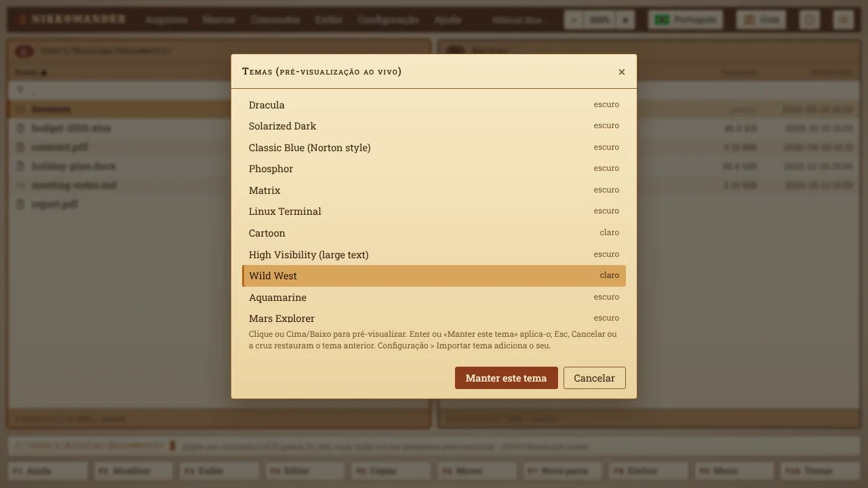This screenshot has height=488, width=868.
Task: Click the Cancelar button
Action: (x=594, y=378)
